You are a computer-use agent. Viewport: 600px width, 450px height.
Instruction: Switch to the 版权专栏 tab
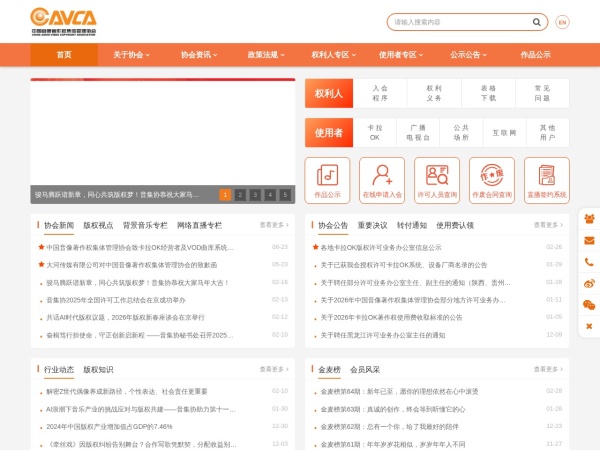(98, 225)
